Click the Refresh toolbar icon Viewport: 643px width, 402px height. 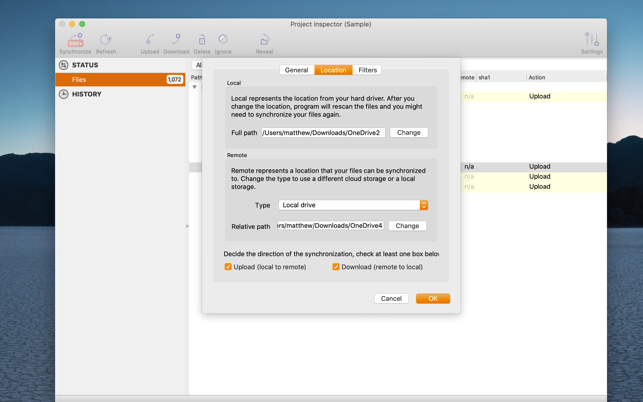pyautogui.click(x=106, y=40)
